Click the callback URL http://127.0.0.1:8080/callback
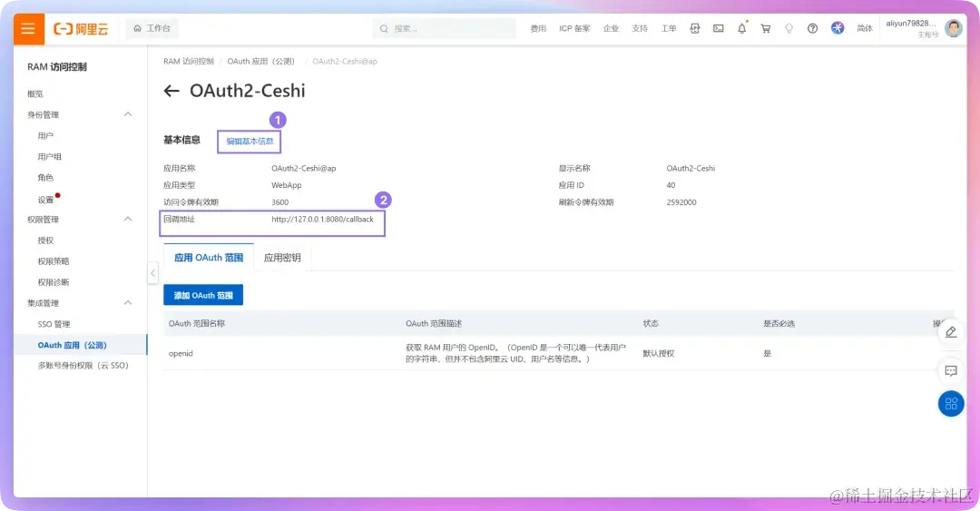The height and width of the screenshot is (511, 980). point(322,220)
